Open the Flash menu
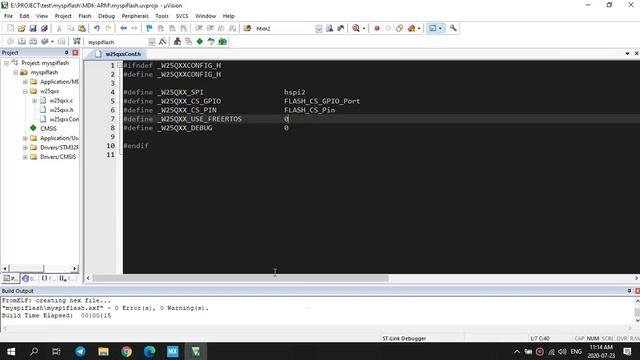Screen dimensions: 640x360 [85, 16]
